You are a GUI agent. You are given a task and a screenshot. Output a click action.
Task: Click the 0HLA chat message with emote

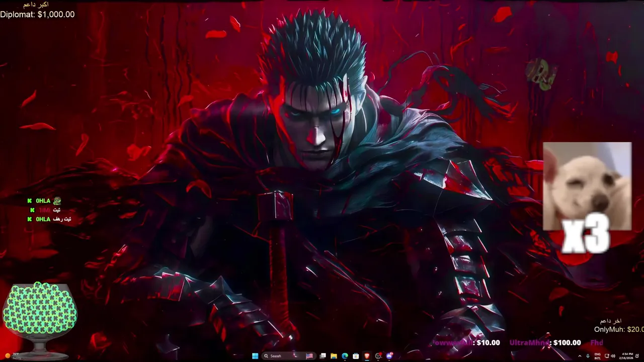click(x=44, y=201)
